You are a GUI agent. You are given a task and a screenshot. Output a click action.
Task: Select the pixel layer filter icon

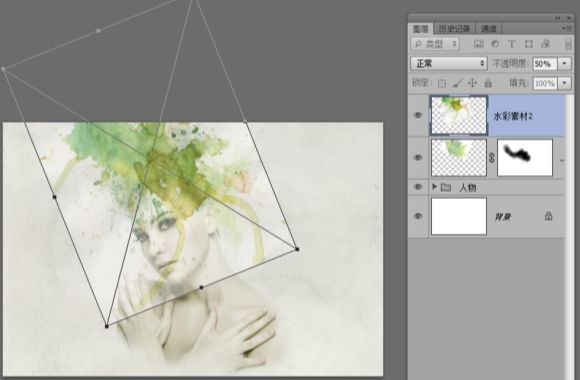[x=479, y=44]
